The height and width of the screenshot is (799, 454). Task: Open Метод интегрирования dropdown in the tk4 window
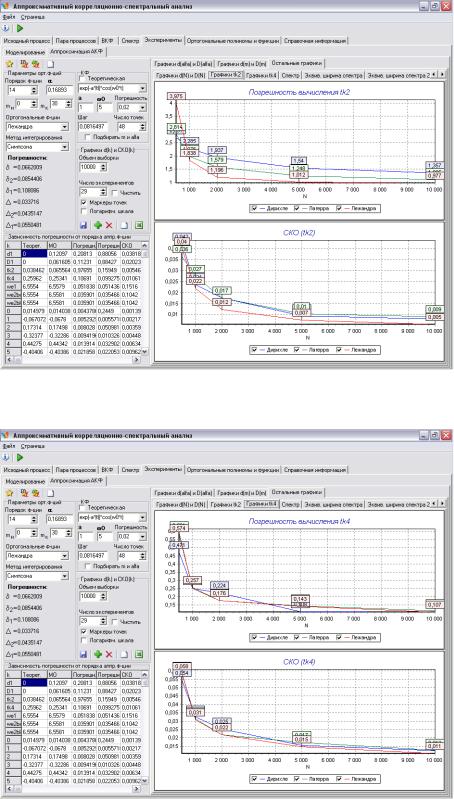(65, 576)
